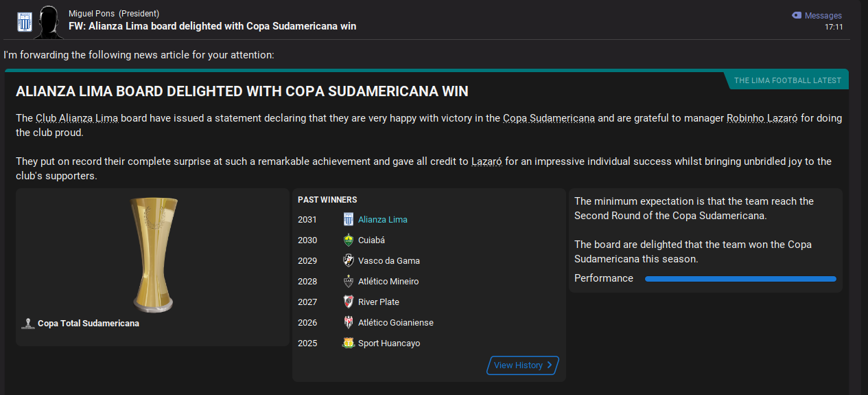Click the Messages tag icon

[x=796, y=15]
